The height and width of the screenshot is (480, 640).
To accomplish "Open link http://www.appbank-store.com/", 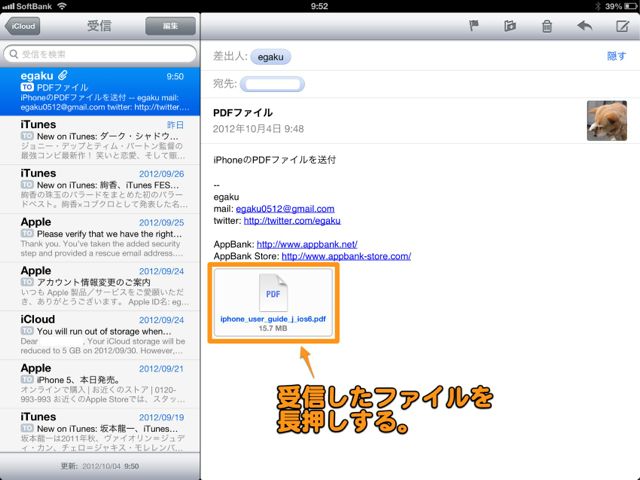I will point(346,256).
